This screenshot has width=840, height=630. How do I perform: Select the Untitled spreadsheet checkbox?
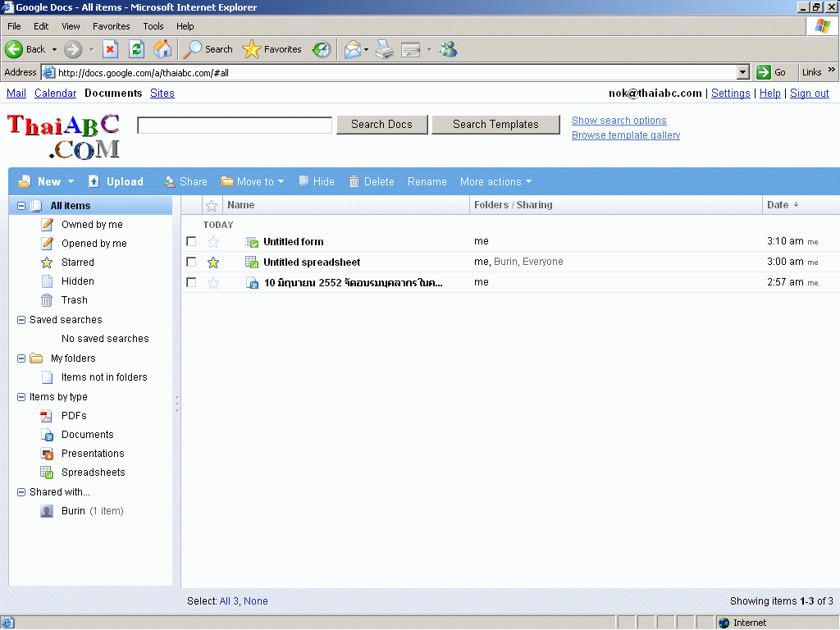191,262
